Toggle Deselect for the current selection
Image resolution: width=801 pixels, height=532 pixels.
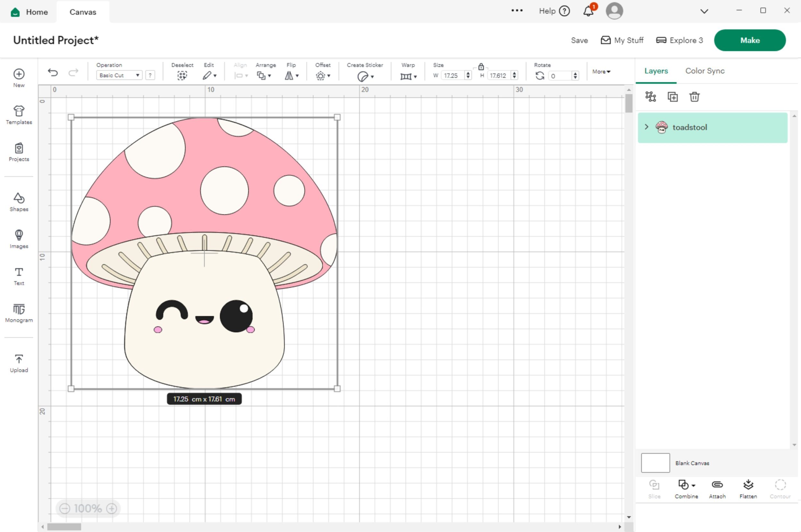click(x=182, y=75)
